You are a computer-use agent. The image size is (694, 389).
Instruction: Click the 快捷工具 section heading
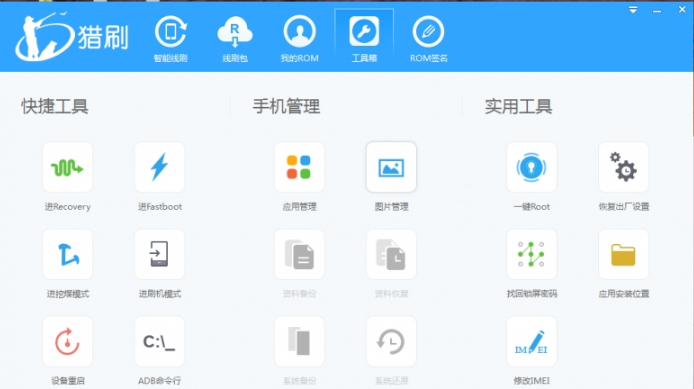(x=55, y=106)
